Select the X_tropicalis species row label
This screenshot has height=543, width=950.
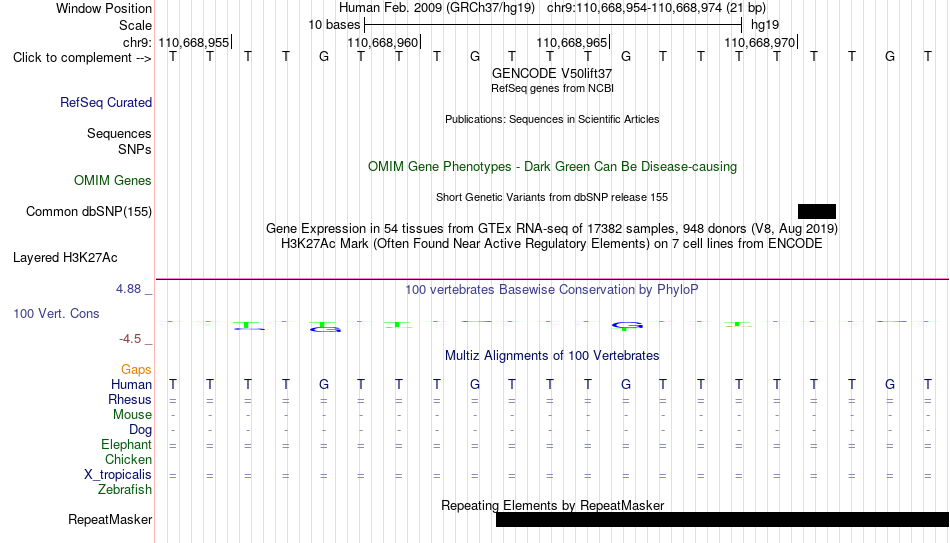click(x=118, y=475)
